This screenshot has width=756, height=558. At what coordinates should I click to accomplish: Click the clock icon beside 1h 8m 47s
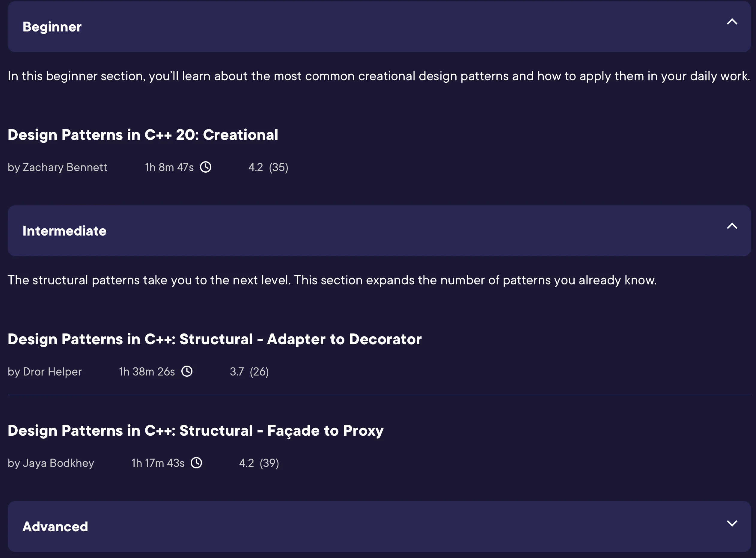[206, 167]
